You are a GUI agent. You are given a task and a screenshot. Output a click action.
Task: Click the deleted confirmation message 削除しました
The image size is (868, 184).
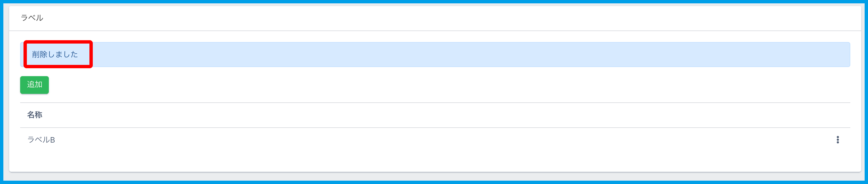pos(55,55)
